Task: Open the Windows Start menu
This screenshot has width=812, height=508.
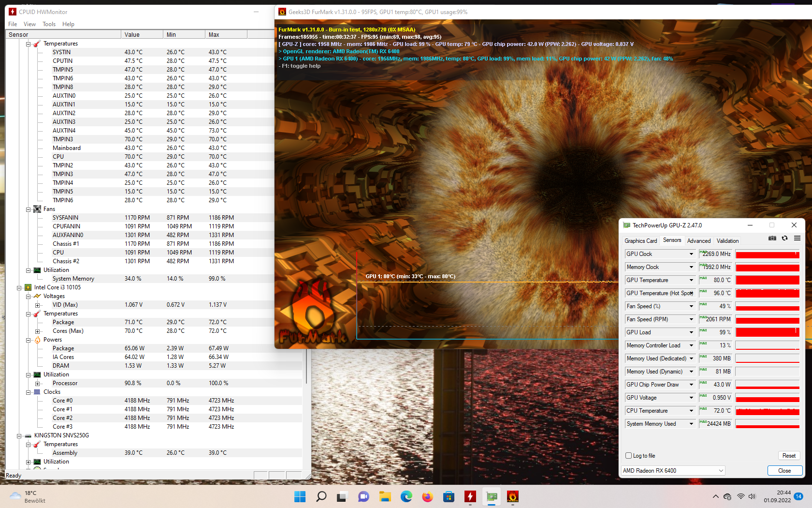Action: (x=300, y=496)
